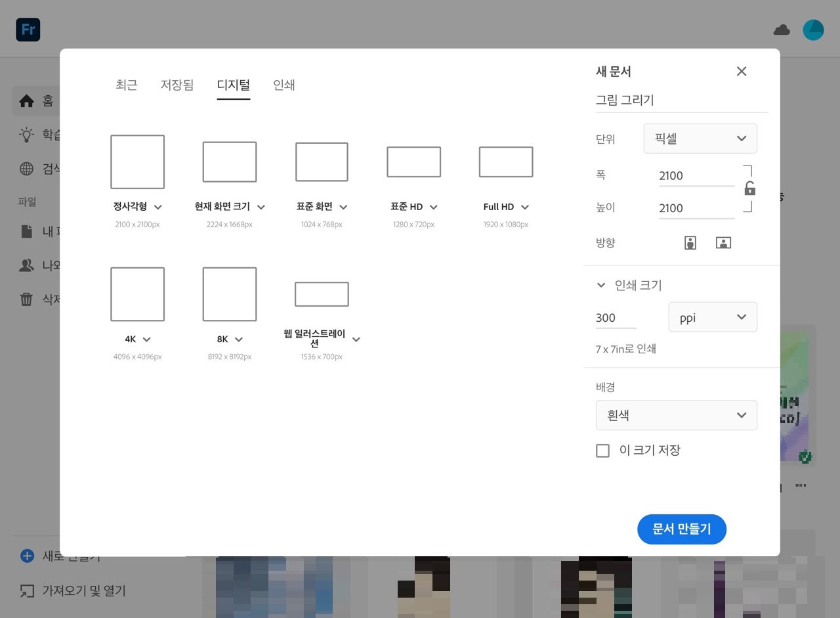Screen dimensions: 840x618
Task: Select the 표준 화면 preset thumbnail
Action: (322, 162)
